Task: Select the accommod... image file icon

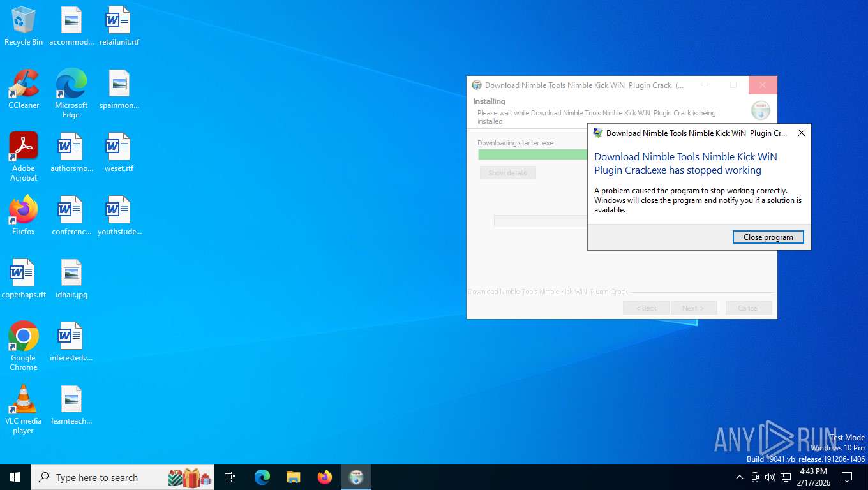Action: pos(71,27)
